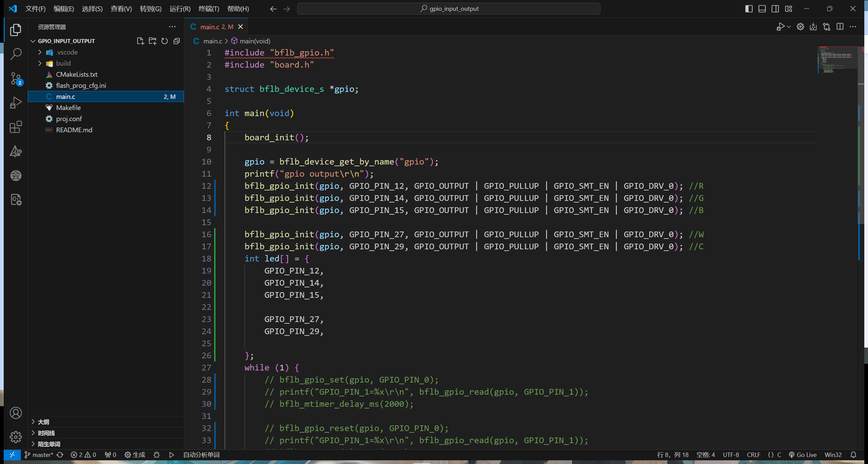Open editor more actions ellipsis
Image resolution: width=868 pixels, height=464 pixels.
pos(853,27)
